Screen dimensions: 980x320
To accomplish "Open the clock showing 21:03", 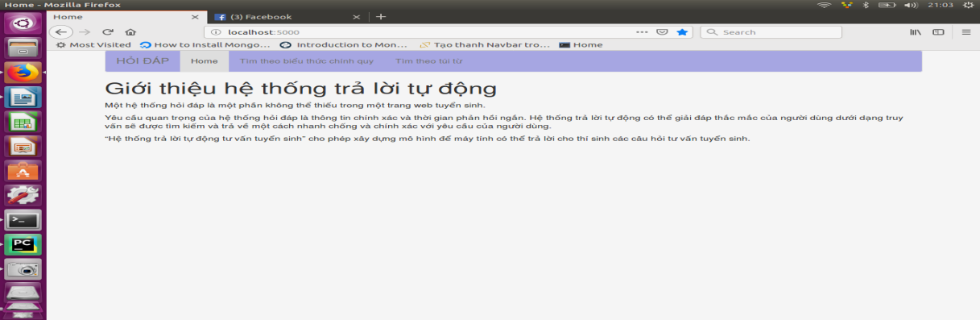I will click(940, 5).
